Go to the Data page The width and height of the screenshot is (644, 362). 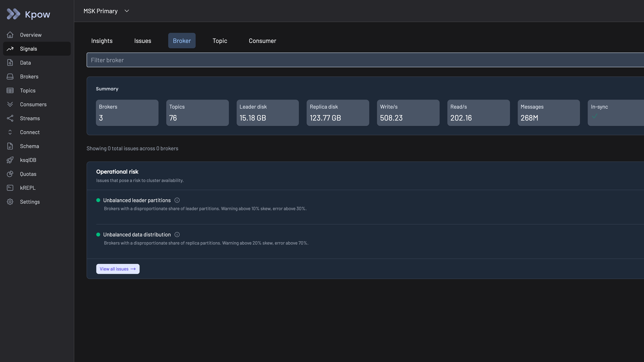[x=37, y=63]
